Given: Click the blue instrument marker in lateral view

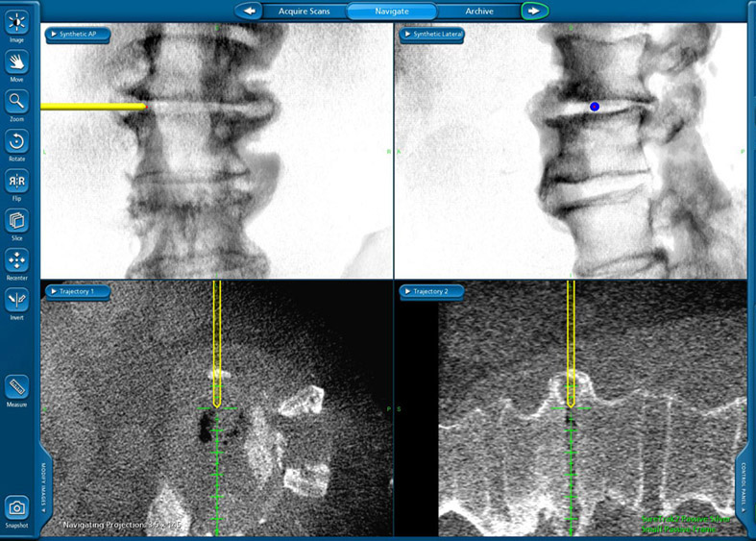Looking at the screenshot, I should click(595, 107).
